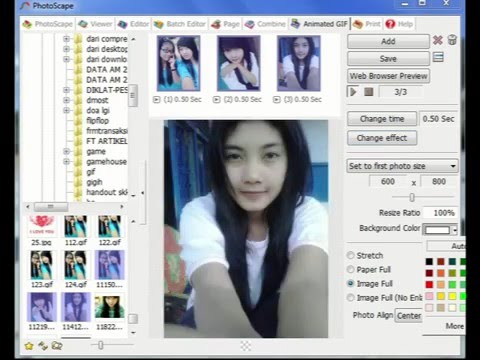
Task: Expand the DIKLAT-PES folder
Action: (66, 90)
